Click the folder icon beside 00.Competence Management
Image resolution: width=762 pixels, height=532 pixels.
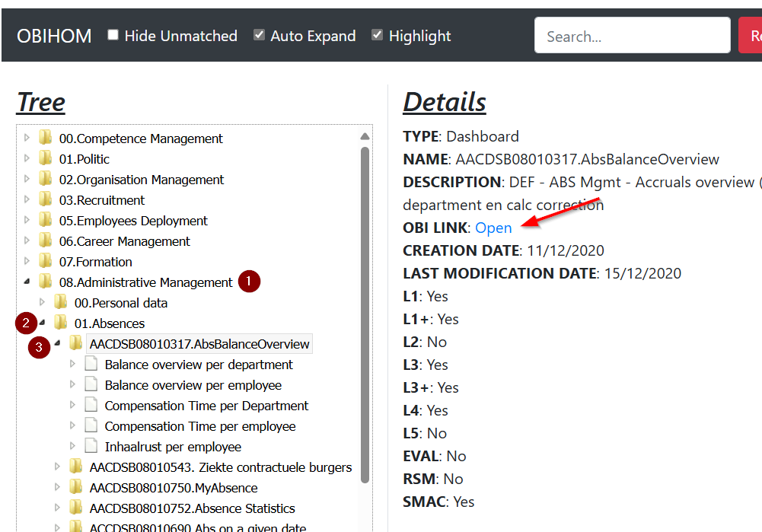coord(46,139)
